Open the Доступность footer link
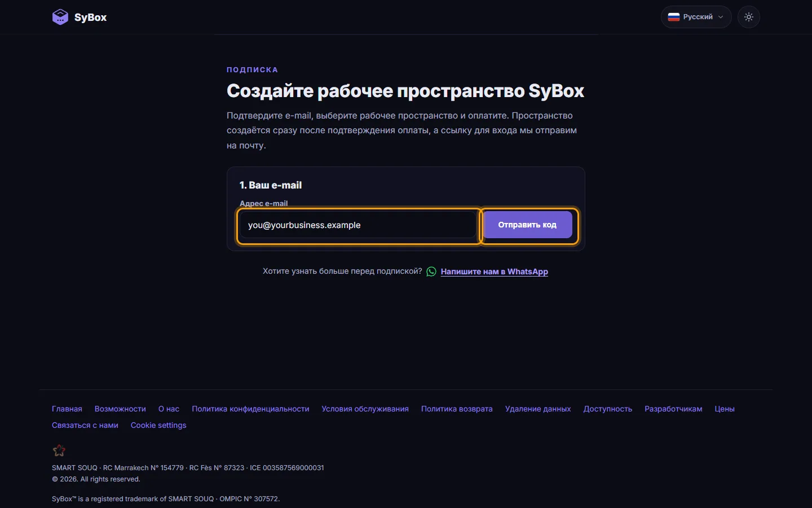Screen dimensions: 812x508 coord(608,409)
